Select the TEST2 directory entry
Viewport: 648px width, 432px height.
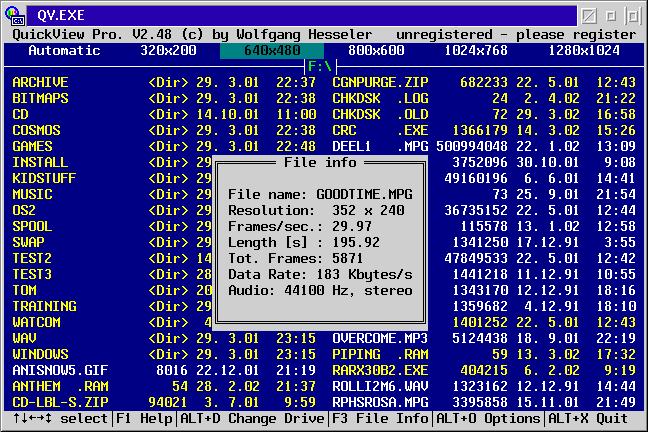[x=112, y=258]
